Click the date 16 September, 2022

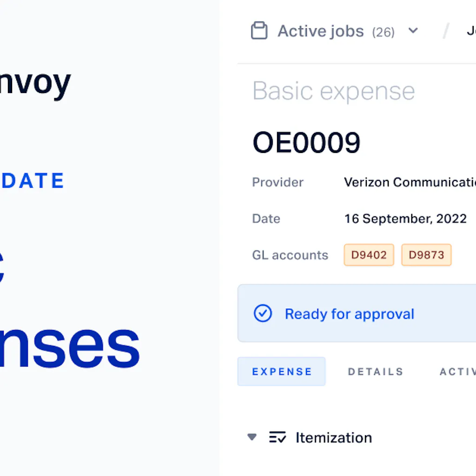pos(405,218)
